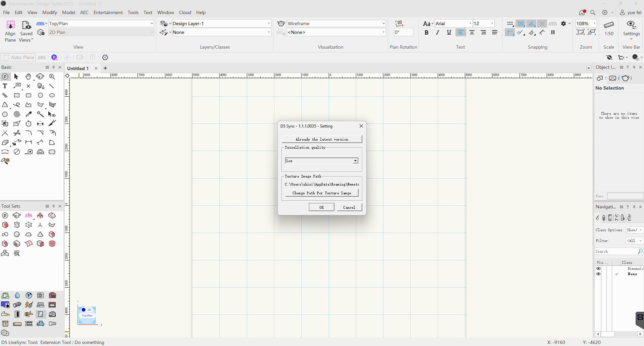This screenshot has width=644, height=346.
Task: Open Class Options Show dropdown
Action: pos(635,230)
